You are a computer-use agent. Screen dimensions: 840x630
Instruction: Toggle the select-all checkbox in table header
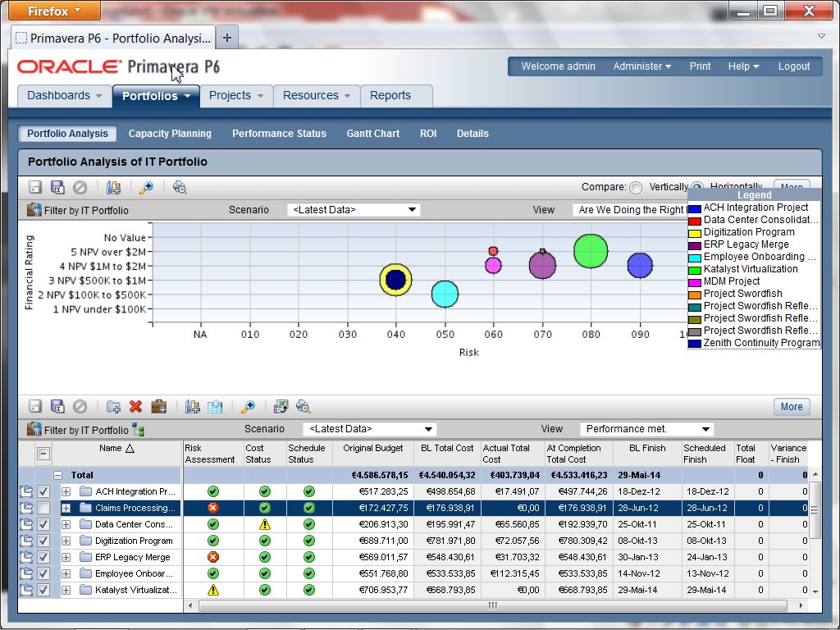[x=43, y=454]
